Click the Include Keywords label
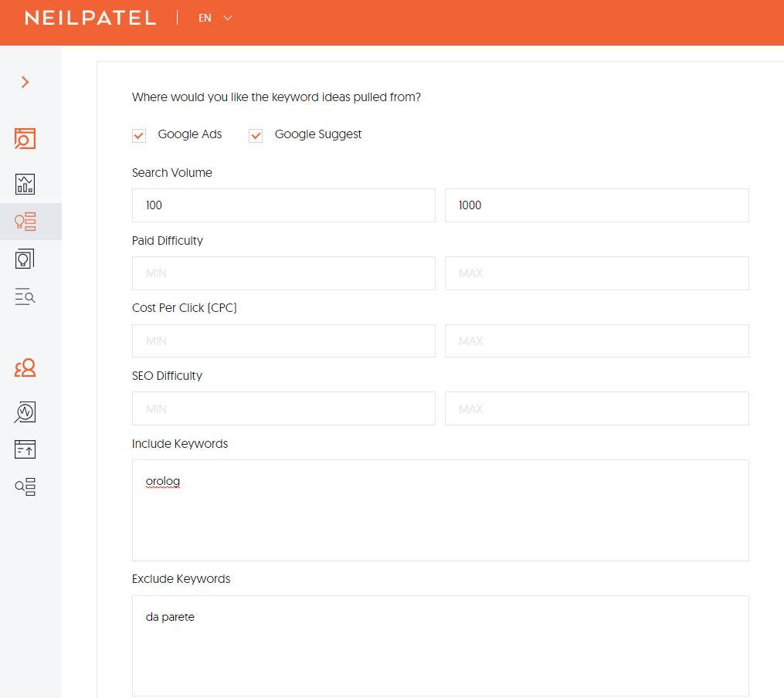784x698 pixels. point(180,444)
